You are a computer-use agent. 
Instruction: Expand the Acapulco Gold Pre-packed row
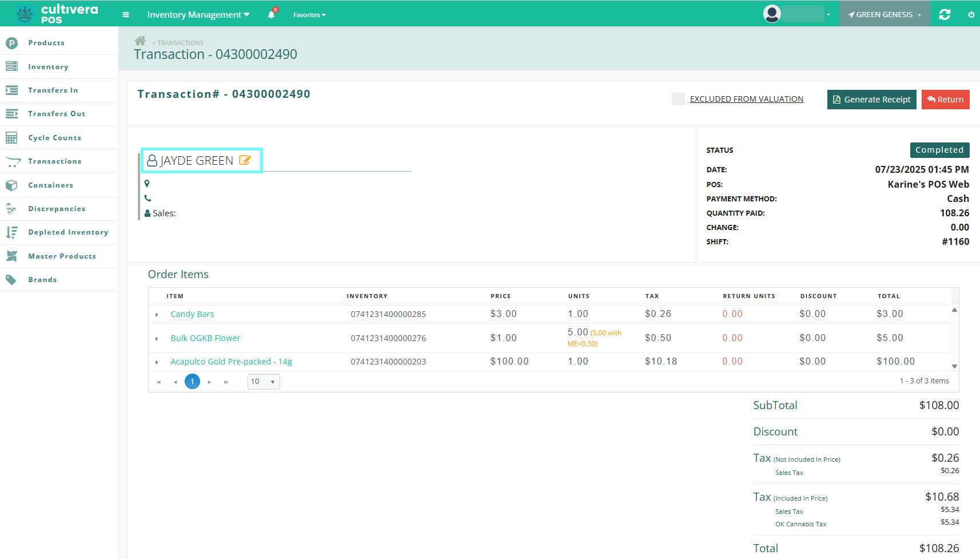point(157,362)
